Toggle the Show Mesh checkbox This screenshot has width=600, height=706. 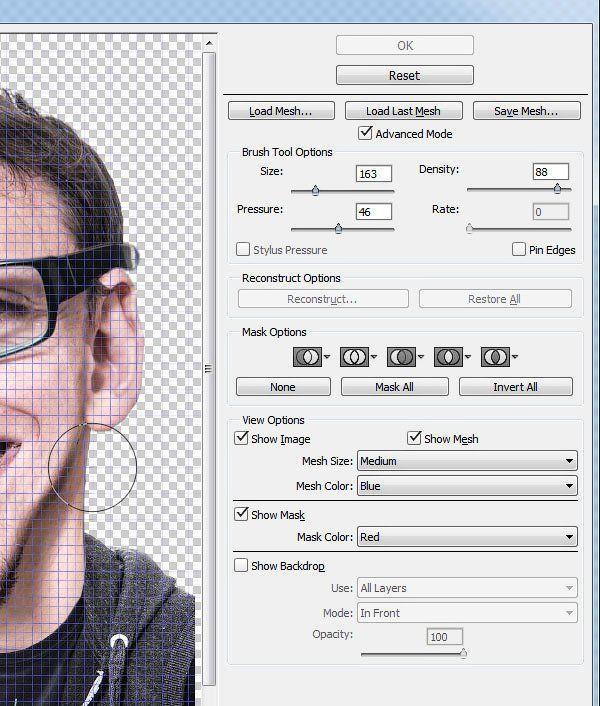click(414, 438)
